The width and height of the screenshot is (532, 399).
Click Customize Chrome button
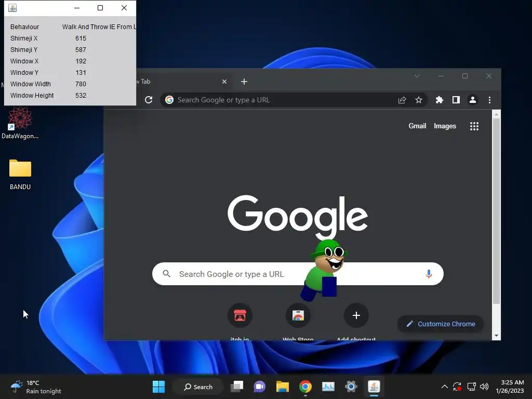tap(441, 324)
